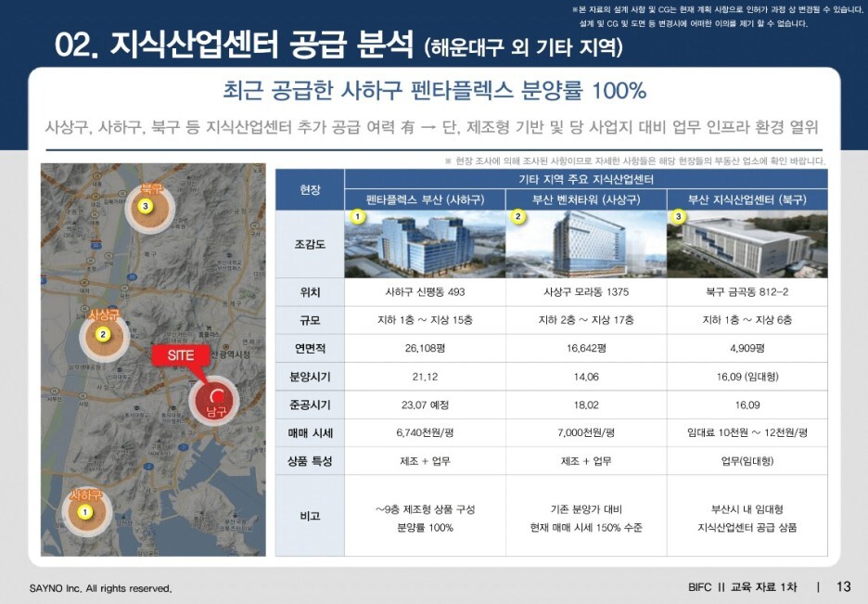Click footer BIFC II 교육 자료 1차
Image resolution: width=868 pixels, height=604 pixels.
point(742,587)
